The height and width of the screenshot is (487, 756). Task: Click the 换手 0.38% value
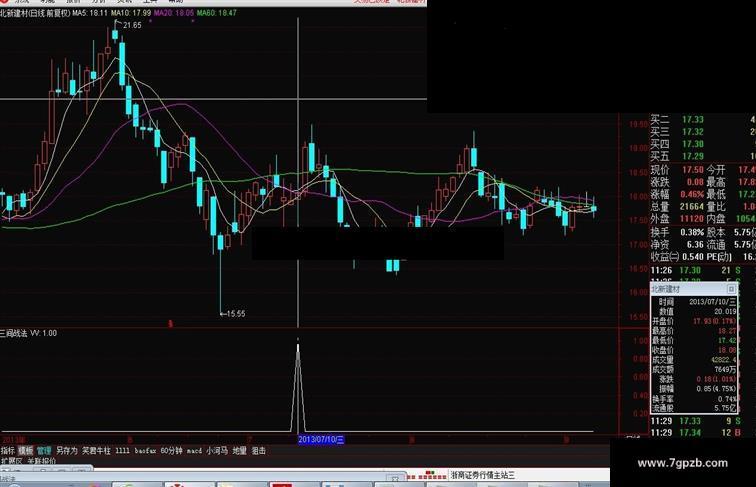coord(692,232)
